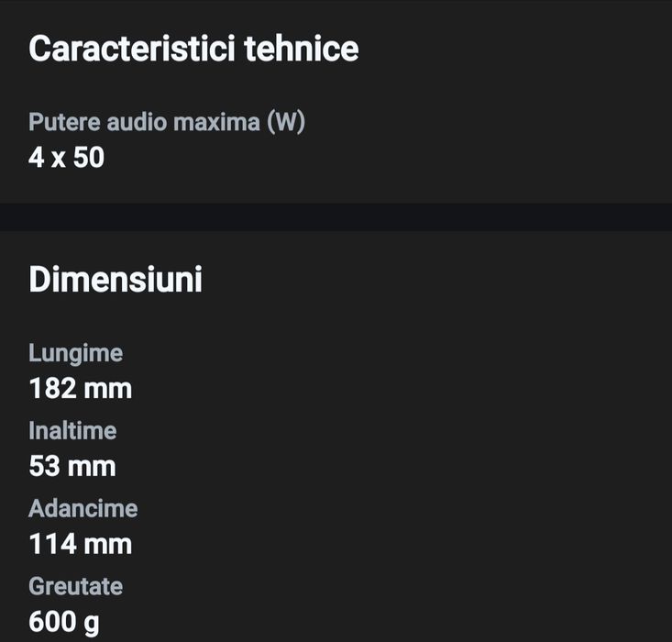The width and height of the screenshot is (672, 642).
Task: Click the "g" unit after 600
Action: (92, 625)
